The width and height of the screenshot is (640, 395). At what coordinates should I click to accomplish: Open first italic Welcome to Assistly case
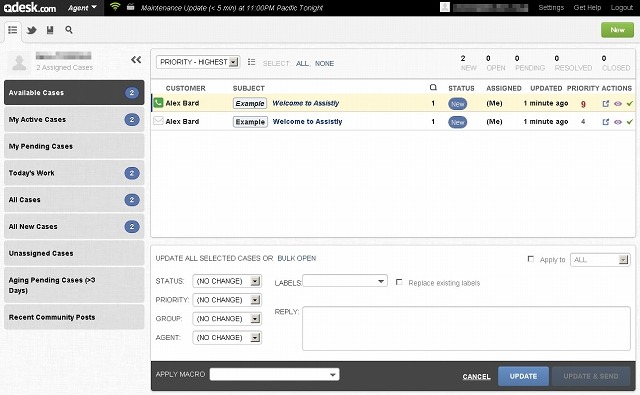pyautogui.click(x=306, y=103)
